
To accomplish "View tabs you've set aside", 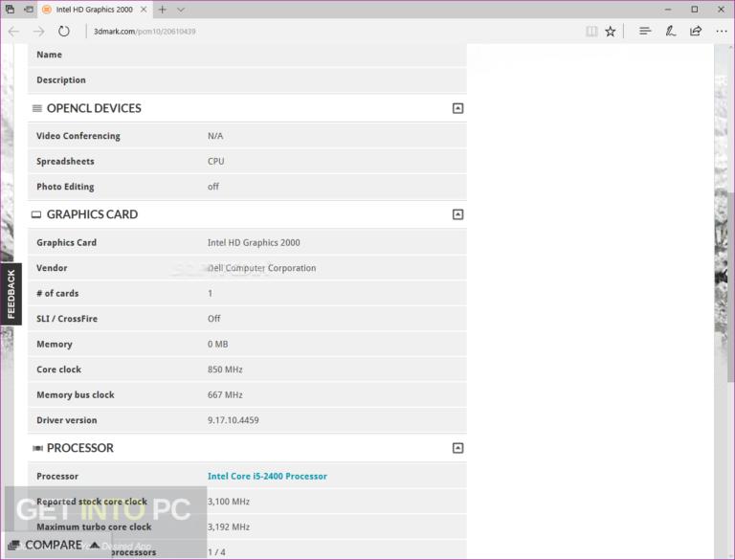I will tap(10, 10).
